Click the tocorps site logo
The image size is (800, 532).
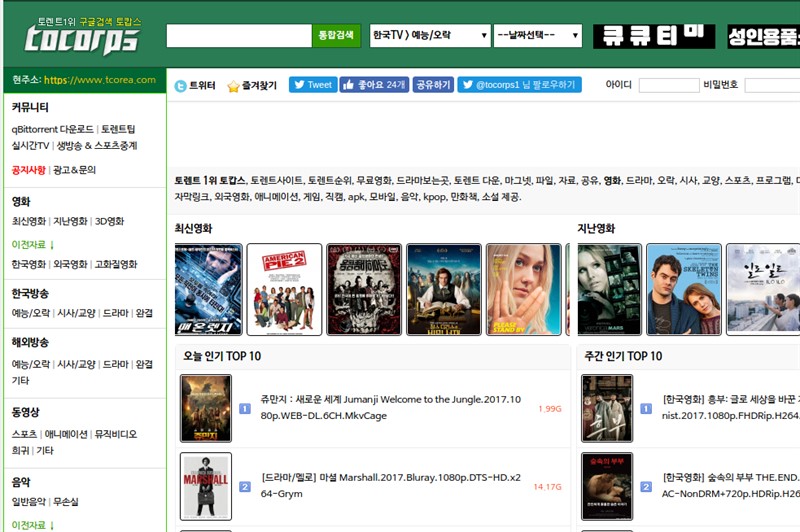click(x=83, y=36)
